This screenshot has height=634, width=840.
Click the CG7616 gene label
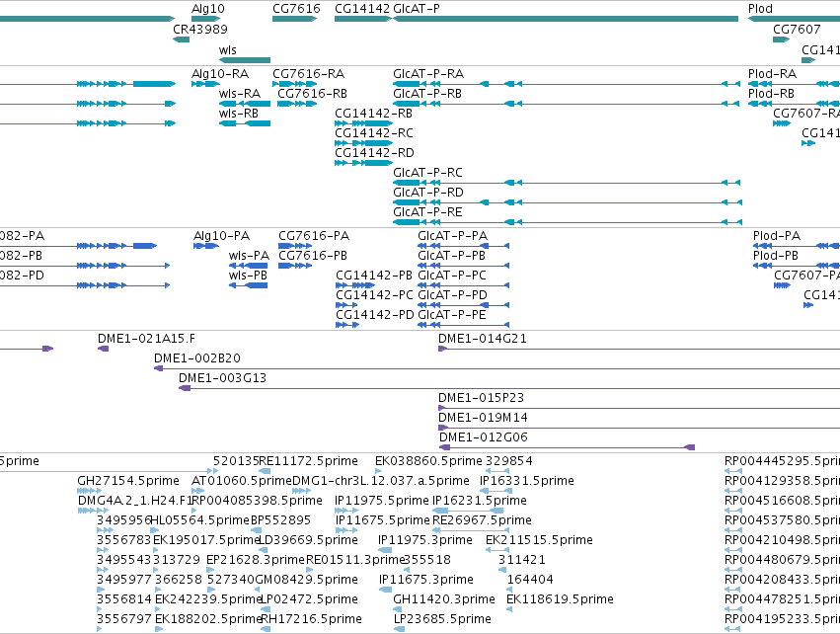point(296,9)
